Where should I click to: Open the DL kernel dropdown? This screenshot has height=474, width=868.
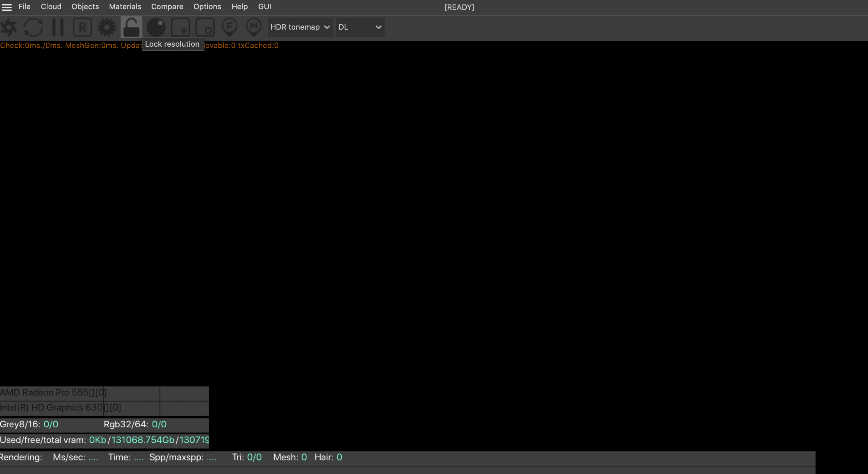click(x=360, y=27)
